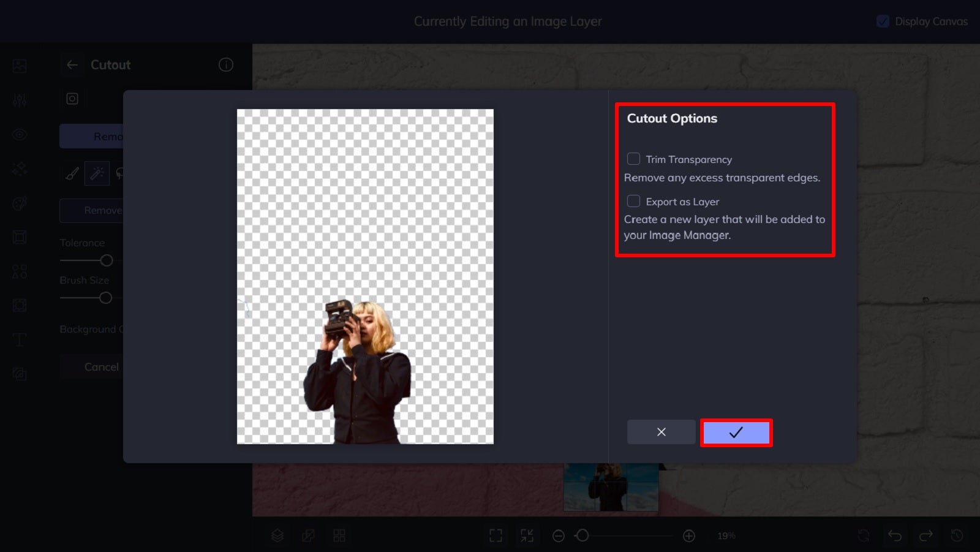Screen dimensions: 980x552
Task: Open the Text tool panel
Action: [x=19, y=339]
